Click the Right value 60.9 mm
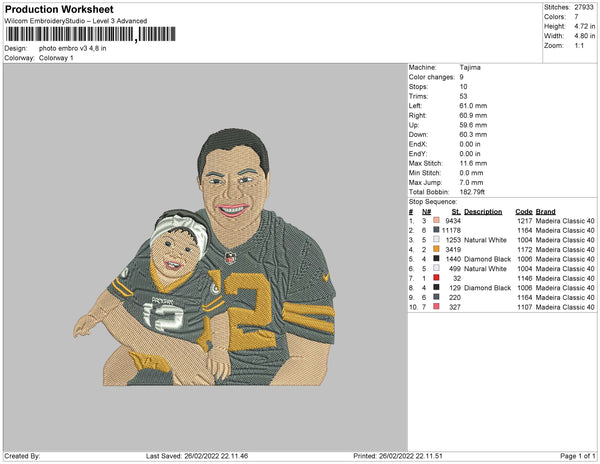Screen dimensions: 600x464 click(x=473, y=115)
